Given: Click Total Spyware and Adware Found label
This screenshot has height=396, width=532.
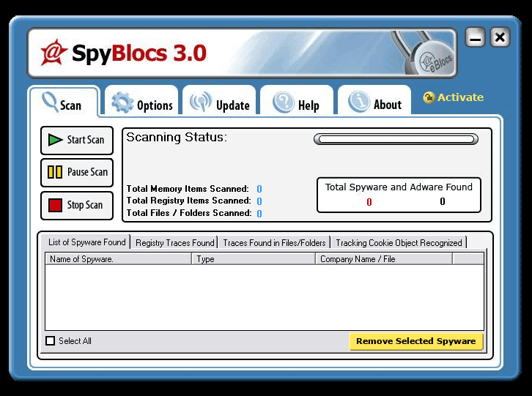Looking at the screenshot, I should pos(399,187).
